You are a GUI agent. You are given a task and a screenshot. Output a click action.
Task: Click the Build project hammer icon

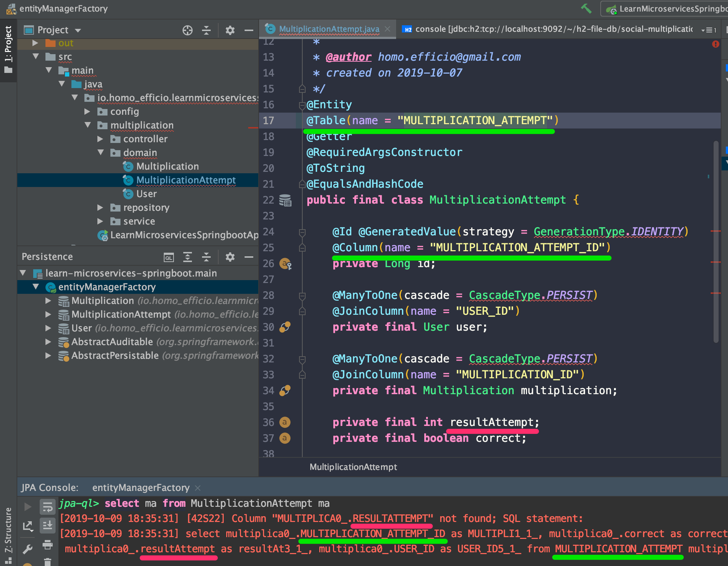click(586, 8)
